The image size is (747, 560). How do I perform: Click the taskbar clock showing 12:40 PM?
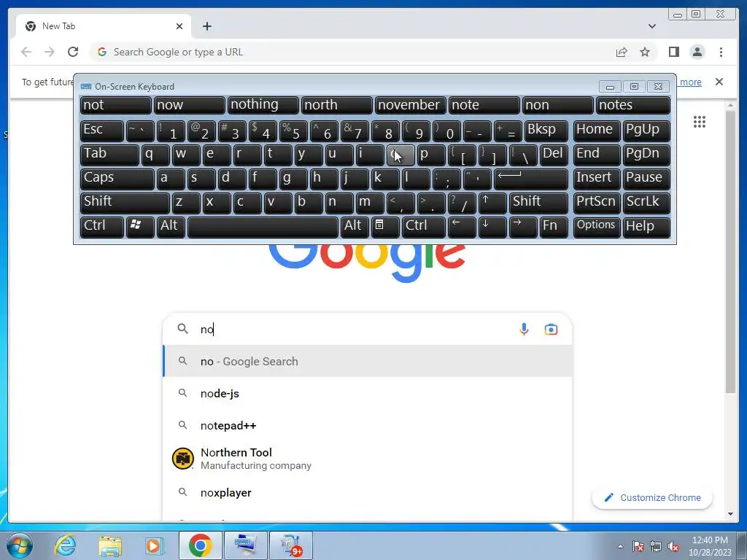(710, 546)
